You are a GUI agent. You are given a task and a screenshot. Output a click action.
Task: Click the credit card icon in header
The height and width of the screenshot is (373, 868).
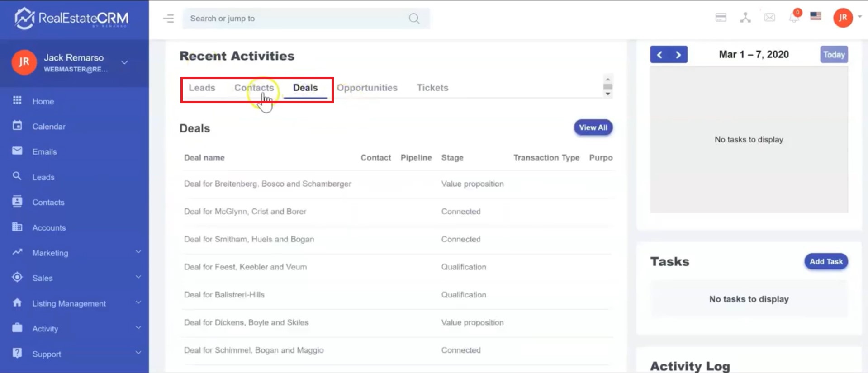click(x=721, y=18)
